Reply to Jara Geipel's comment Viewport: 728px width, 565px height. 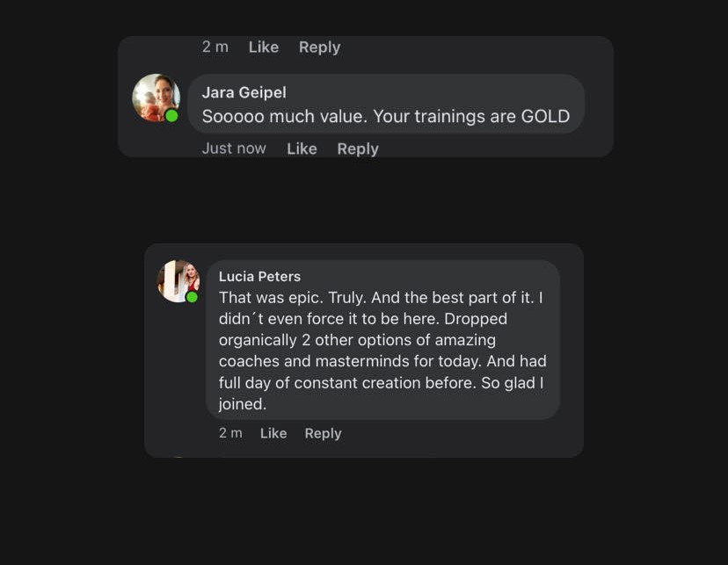[358, 148]
